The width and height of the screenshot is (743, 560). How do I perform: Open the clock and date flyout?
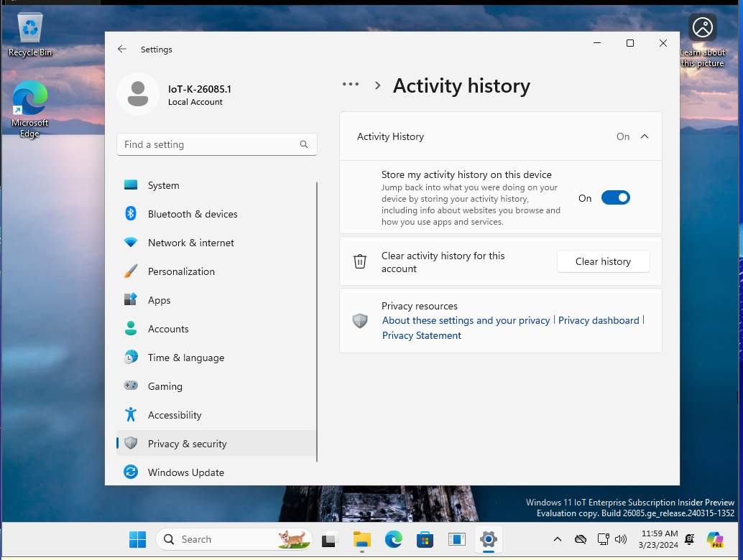tap(658, 539)
